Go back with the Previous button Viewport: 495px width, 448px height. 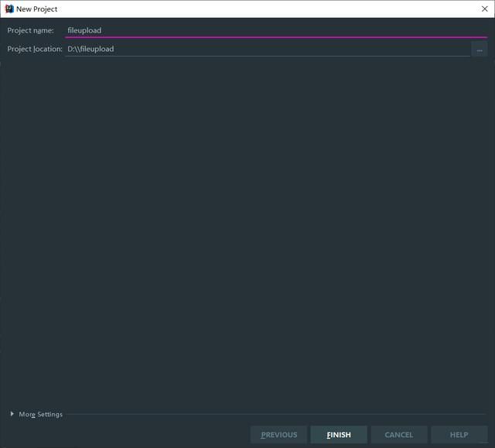click(278, 435)
